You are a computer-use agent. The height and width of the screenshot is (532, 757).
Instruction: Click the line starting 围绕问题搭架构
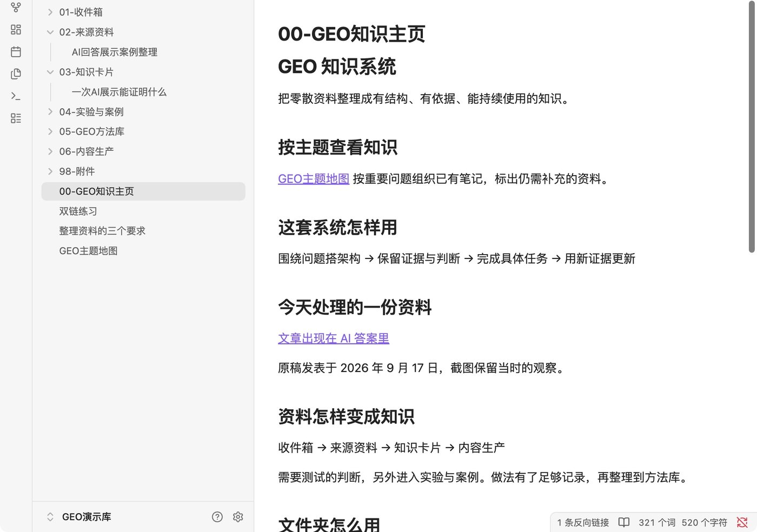(x=457, y=259)
